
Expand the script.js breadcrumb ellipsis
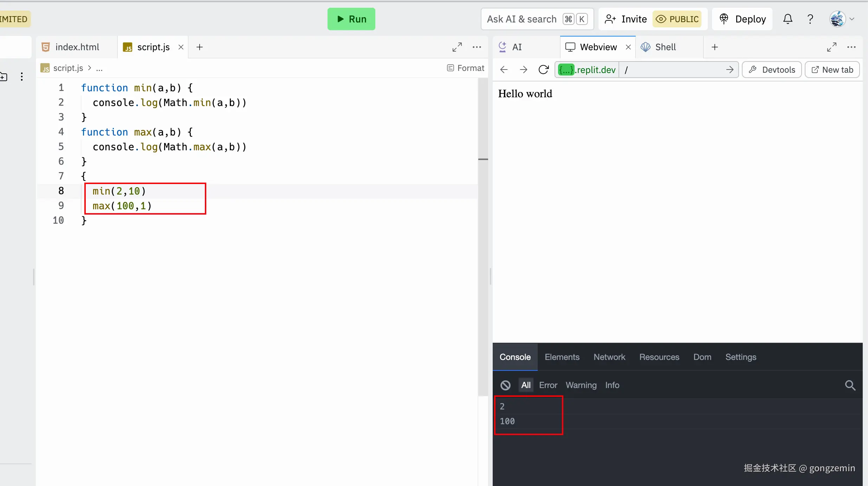(99, 68)
